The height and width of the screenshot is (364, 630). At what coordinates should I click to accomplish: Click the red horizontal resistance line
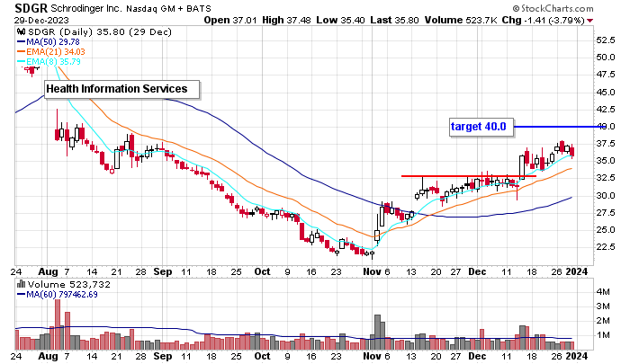469,176
